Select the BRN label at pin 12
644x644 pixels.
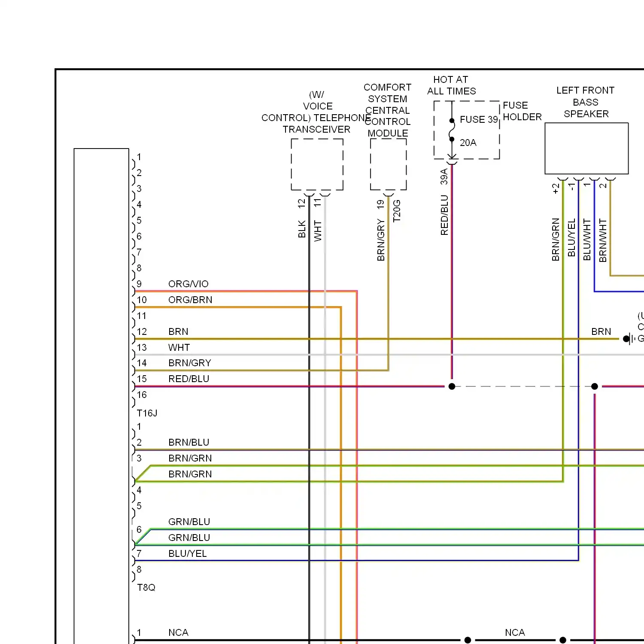178,331
